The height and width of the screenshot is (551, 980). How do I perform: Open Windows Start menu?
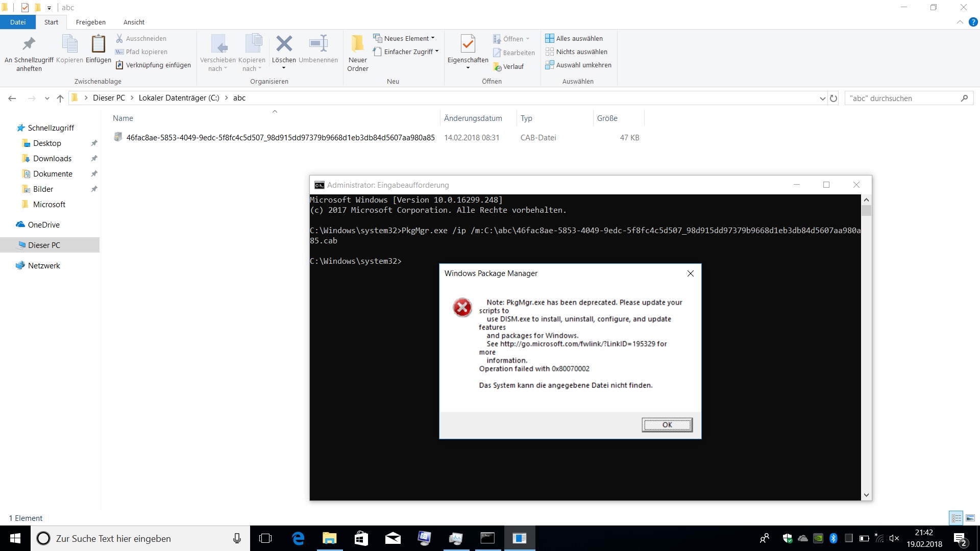coord(15,538)
